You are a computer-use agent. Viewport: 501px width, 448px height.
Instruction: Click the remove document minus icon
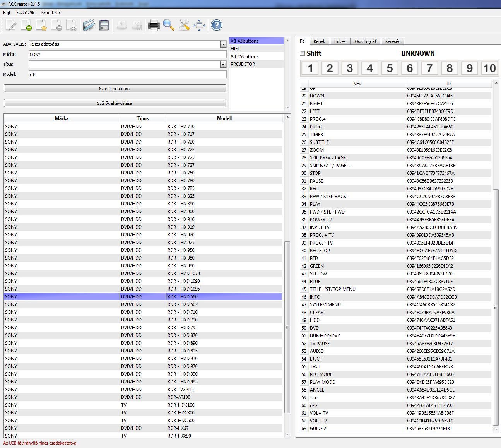click(x=56, y=26)
